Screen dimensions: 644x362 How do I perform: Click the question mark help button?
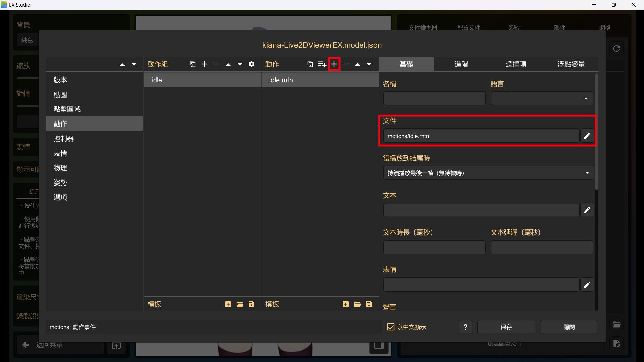[x=465, y=327]
